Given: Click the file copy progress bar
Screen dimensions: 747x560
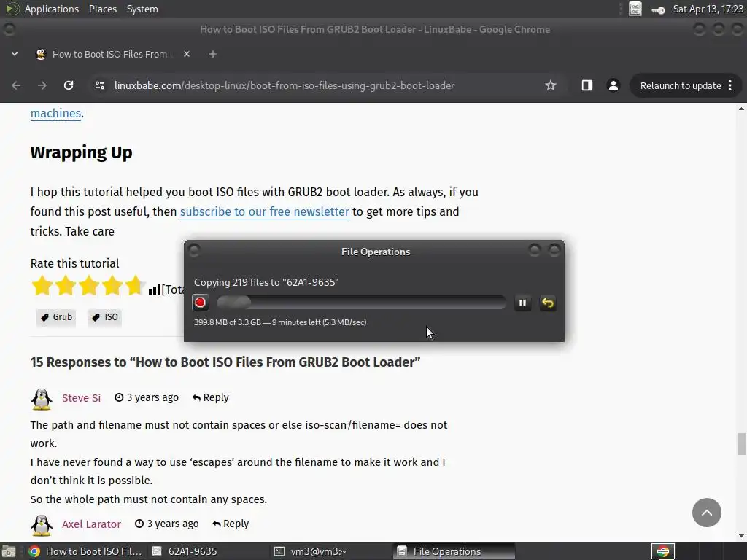Looking at the screenshot, I should 362,303.
